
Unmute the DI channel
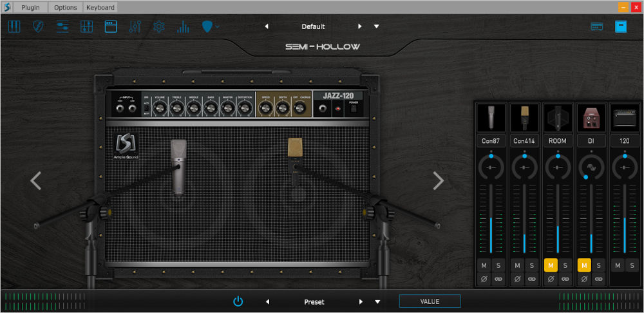click(x=584, y=265)
